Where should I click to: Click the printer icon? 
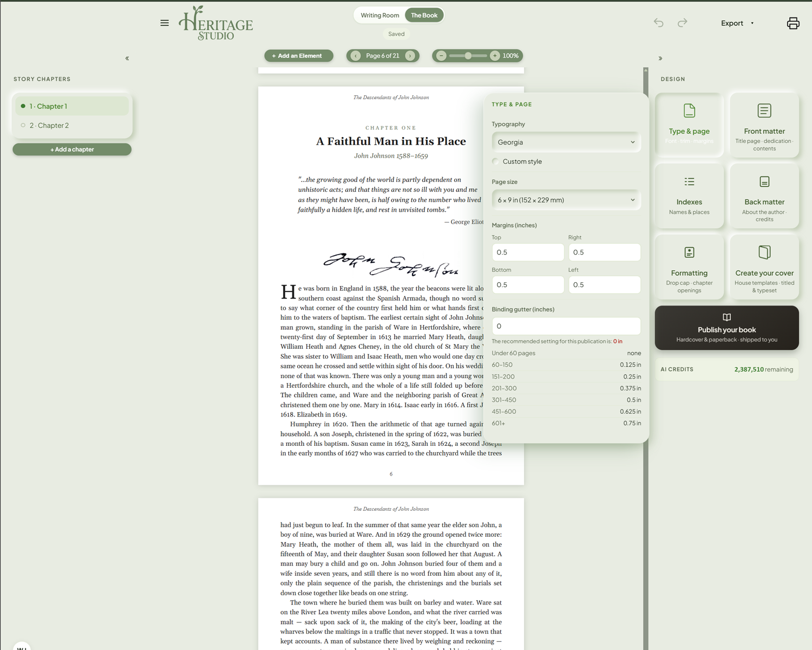pyautogui.click(x=793, y=23)
